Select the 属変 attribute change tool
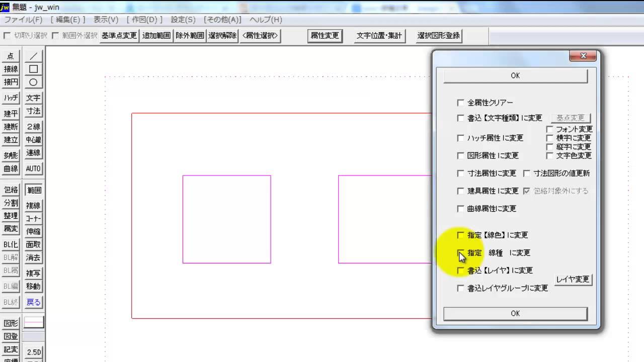 pyautogui.click(x=11, y=229)
